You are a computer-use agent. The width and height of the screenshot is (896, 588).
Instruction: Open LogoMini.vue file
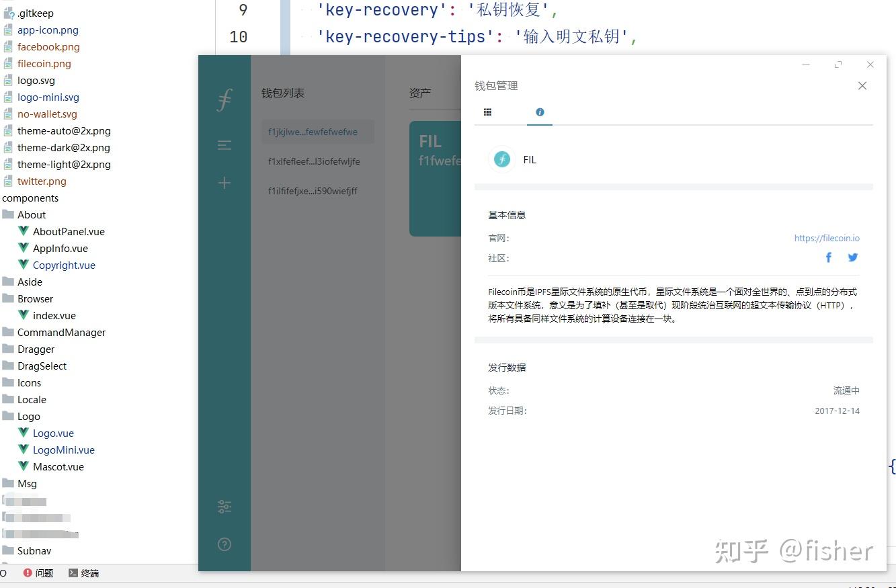[x=64, y=450]
